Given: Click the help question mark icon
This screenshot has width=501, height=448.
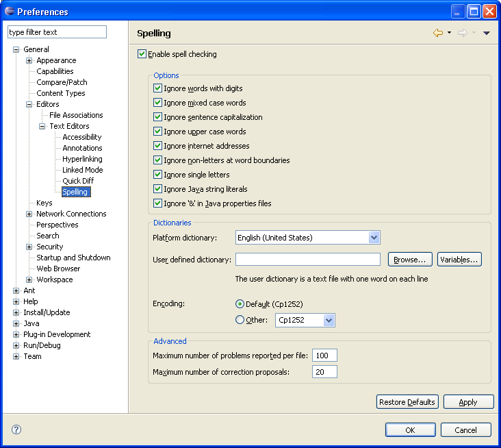Looking at the screenshot, I should click(16, 430).
